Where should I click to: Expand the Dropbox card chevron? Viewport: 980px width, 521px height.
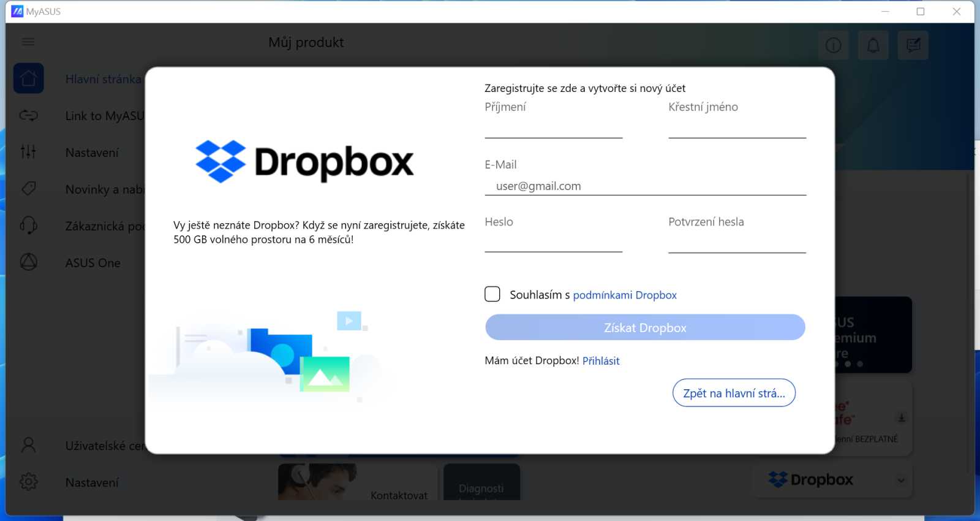(x=901, y=480)
